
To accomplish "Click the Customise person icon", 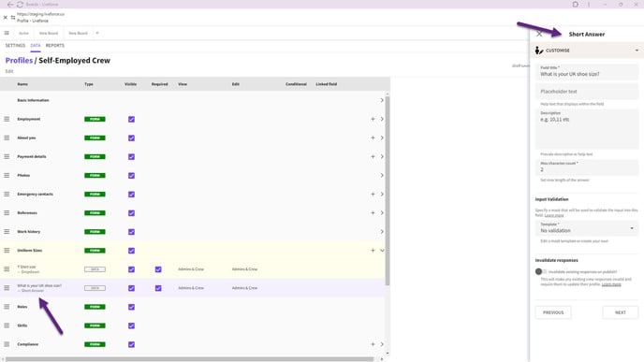I will click(x=539, y=51).
